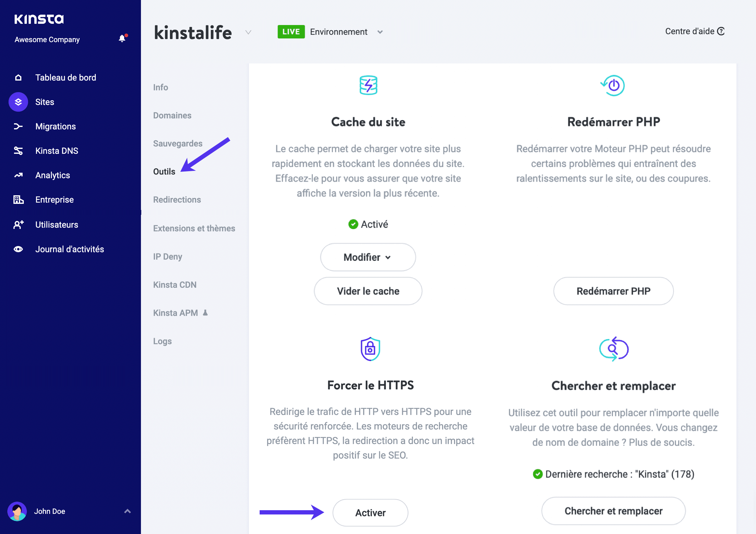The height and width of the screenshot is (534, 756).
Task: Click the Chercher et remplacer button
Action: (x=614, y=511)
